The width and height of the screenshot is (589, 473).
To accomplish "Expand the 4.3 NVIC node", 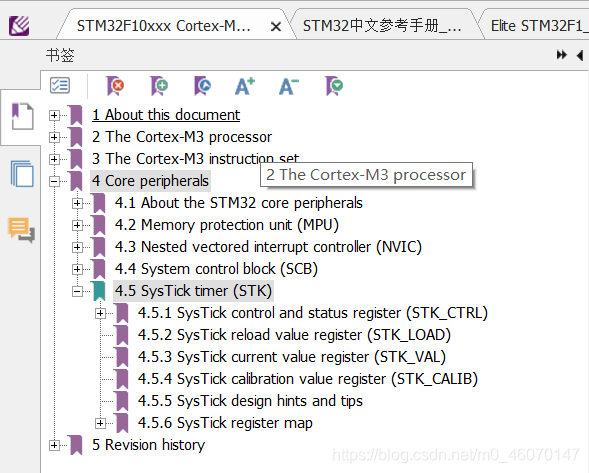I will (x=77, y=247).
